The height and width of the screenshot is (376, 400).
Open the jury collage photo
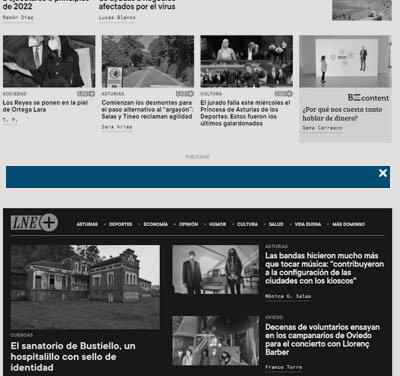[x=247, y=61]
